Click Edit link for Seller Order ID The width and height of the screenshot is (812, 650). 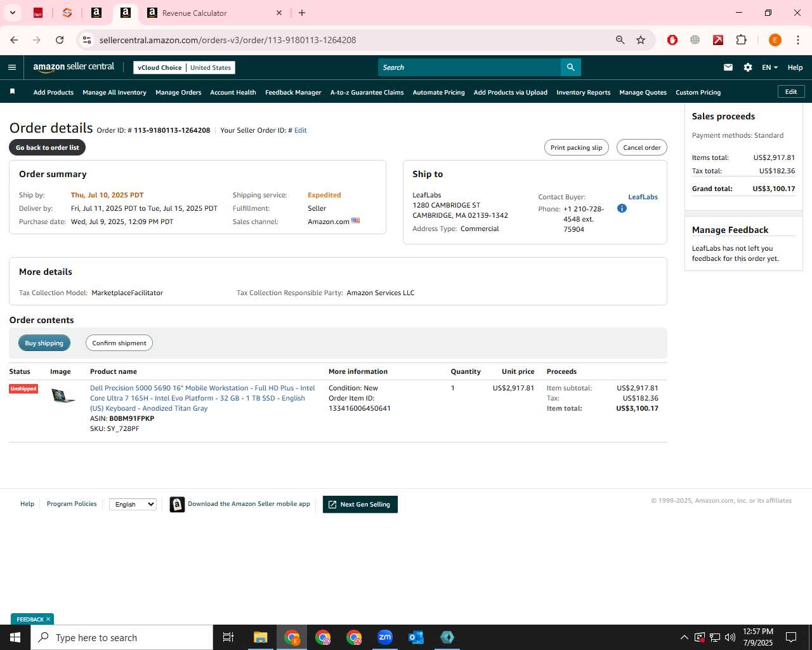point(300,130)
